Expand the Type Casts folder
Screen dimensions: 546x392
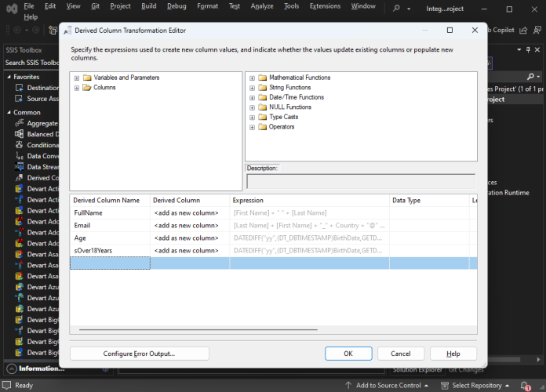click(252, 118)
